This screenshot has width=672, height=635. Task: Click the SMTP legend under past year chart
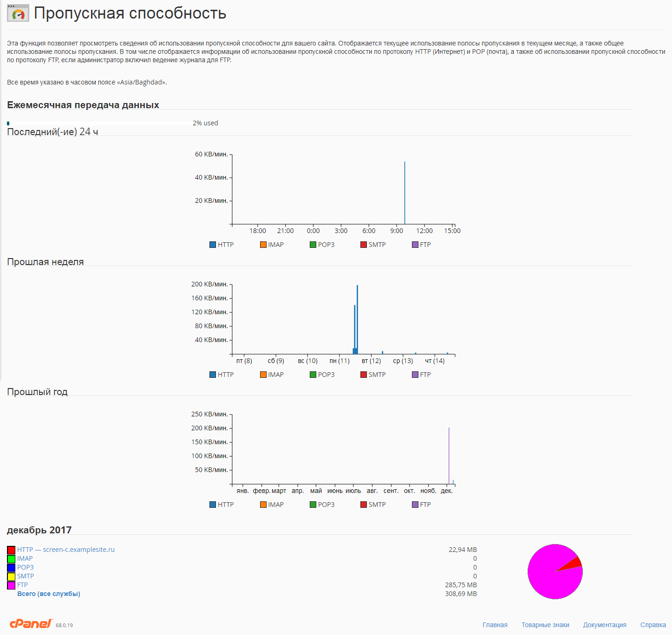click(373, 505)
